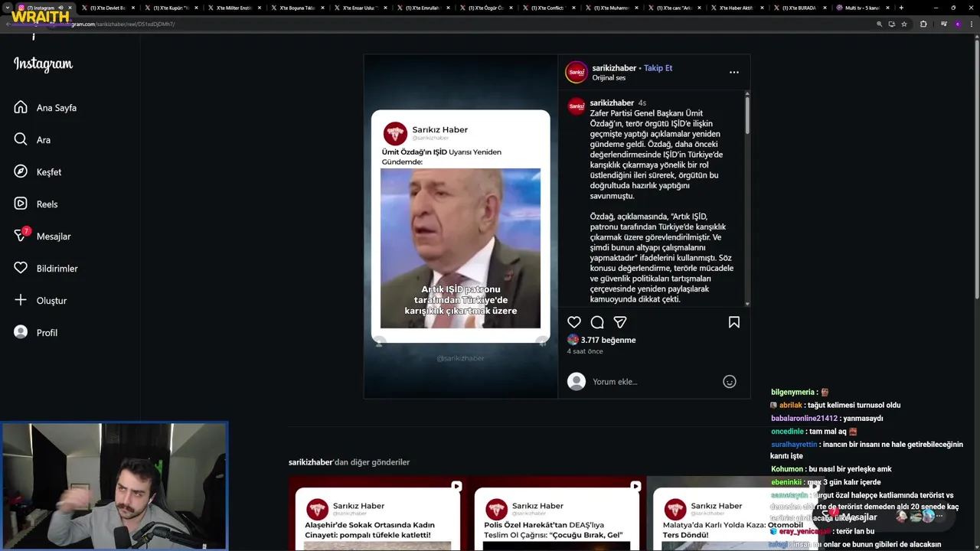
Task: Save post with bookmark icon
Action: [x=733, y=322]
